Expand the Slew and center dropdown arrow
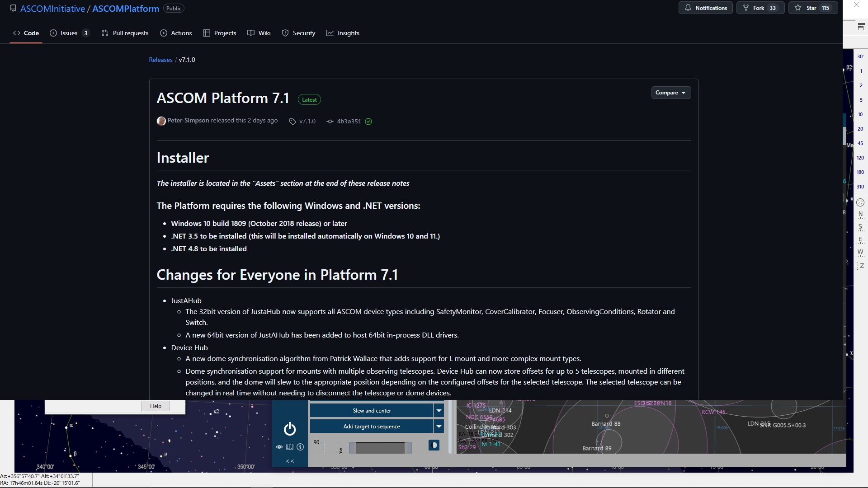 pos(439,410)
